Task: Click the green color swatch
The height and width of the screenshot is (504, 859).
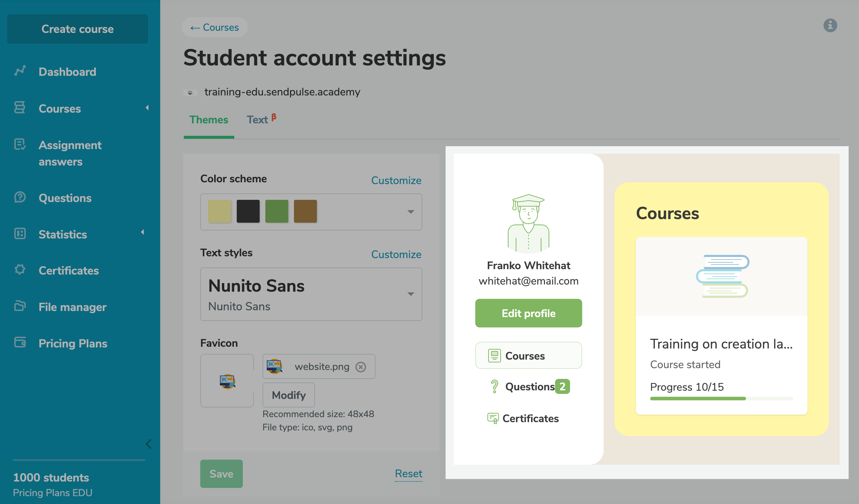Action: point(277,211)
